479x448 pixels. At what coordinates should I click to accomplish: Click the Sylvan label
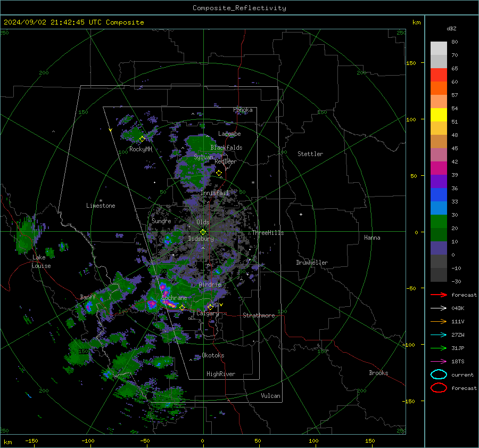point(203,157)
